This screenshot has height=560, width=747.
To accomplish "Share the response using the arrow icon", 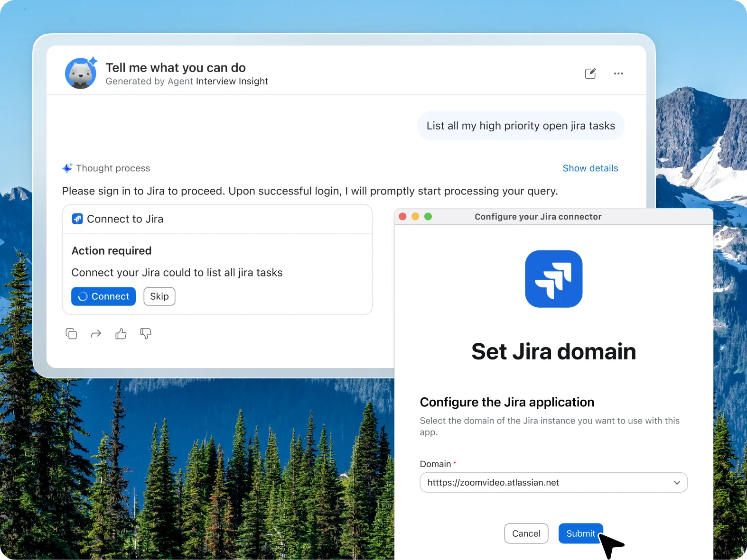I will click(96, 334).
